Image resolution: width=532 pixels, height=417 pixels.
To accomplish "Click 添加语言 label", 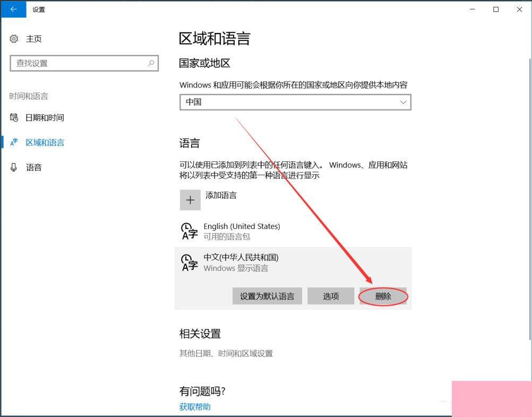I will (x=221, y=195).
